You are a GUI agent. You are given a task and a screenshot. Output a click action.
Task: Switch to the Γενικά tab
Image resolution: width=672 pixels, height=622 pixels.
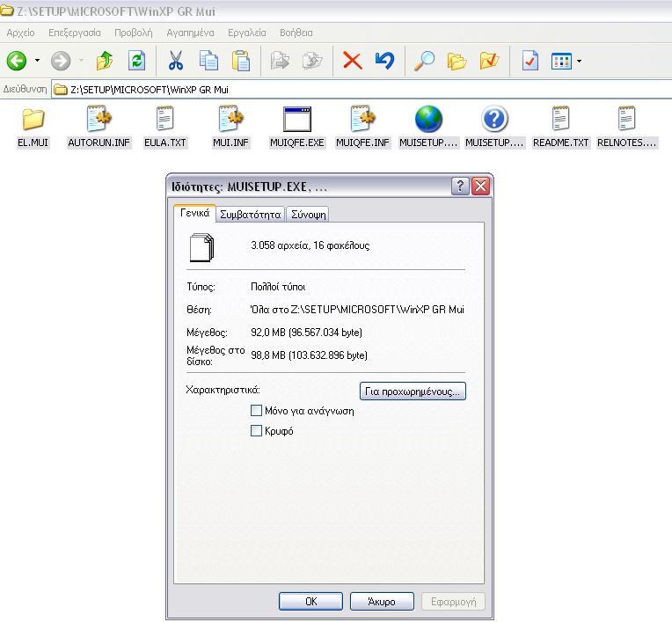(194, 213)
